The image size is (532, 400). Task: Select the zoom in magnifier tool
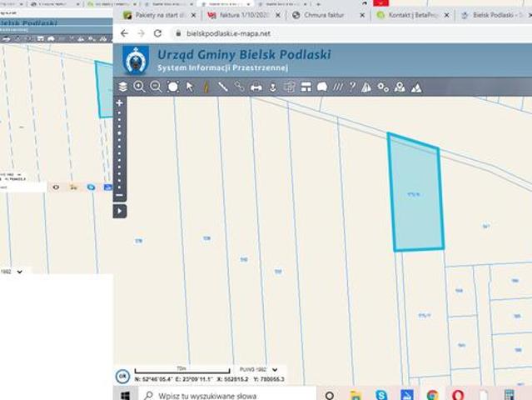click(139, 87)
